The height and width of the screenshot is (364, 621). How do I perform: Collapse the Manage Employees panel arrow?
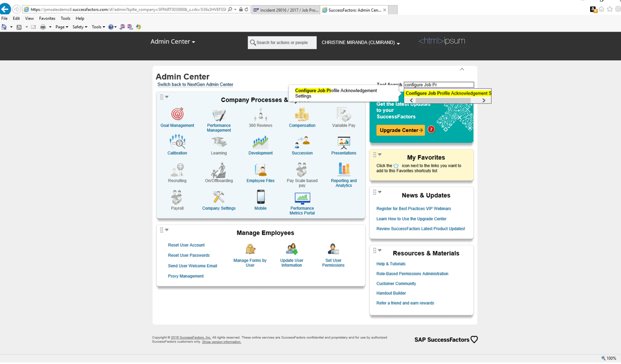[167, 230]
